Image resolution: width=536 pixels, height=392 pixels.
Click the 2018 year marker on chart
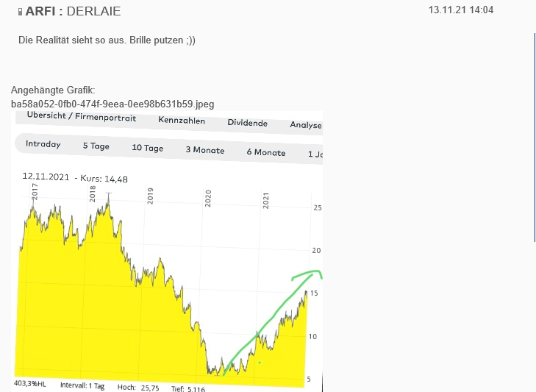point(93,193)
